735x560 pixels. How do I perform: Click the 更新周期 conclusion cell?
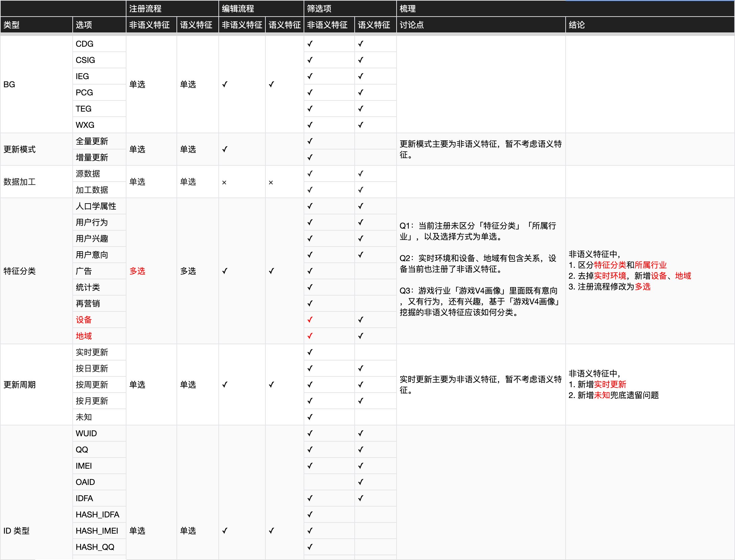(650, 384)
